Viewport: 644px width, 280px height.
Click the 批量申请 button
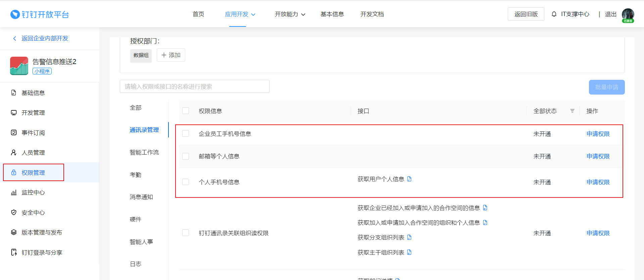tap(607, 87)
